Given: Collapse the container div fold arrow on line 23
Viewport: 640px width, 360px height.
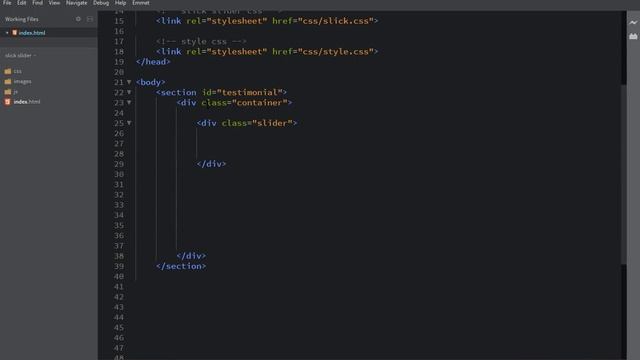Looking at the screenshot, I should pos(129,102).
